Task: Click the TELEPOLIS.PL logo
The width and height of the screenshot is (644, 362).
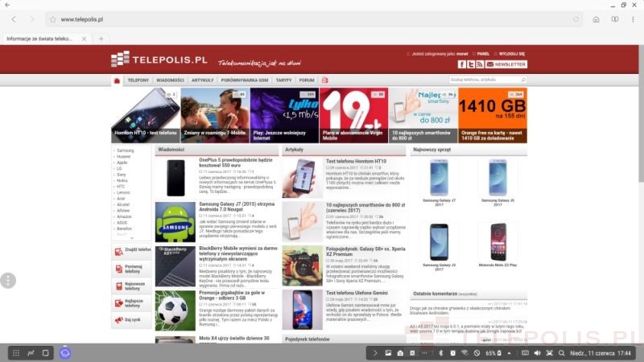Action: click(159, 59)
